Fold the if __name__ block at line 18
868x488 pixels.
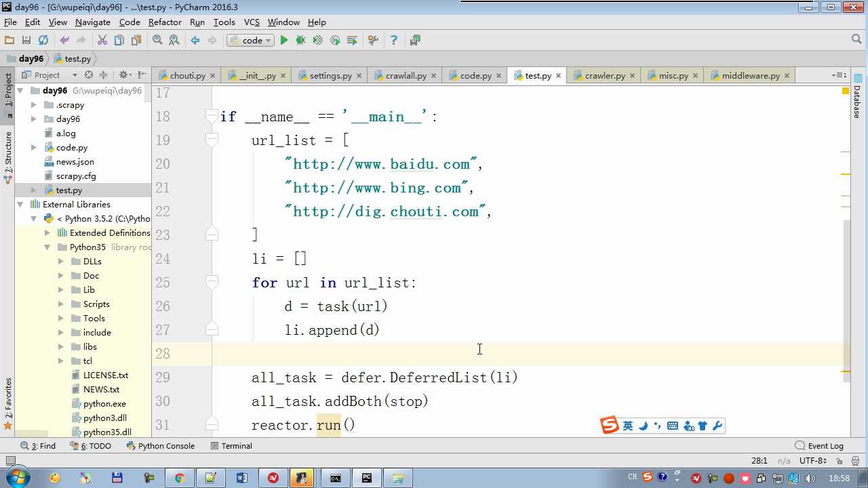(212, 117)
